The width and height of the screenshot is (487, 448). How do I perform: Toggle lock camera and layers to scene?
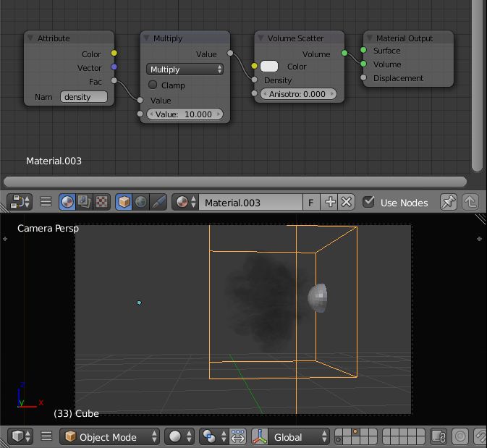click(x=439, y=436)
